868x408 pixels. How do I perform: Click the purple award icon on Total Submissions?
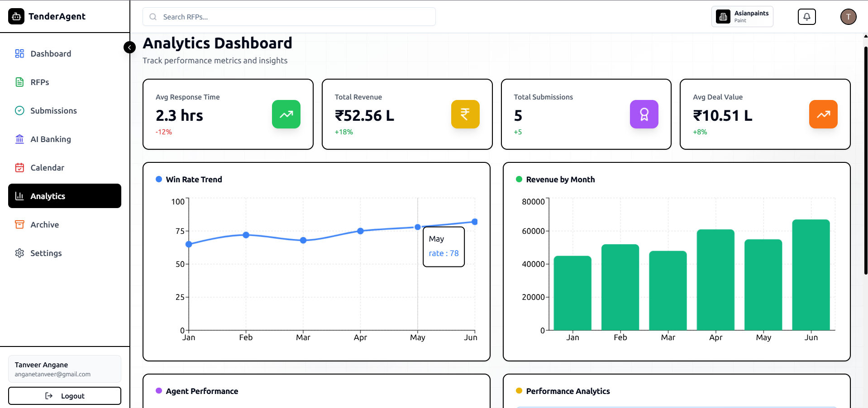click(644, 114)
